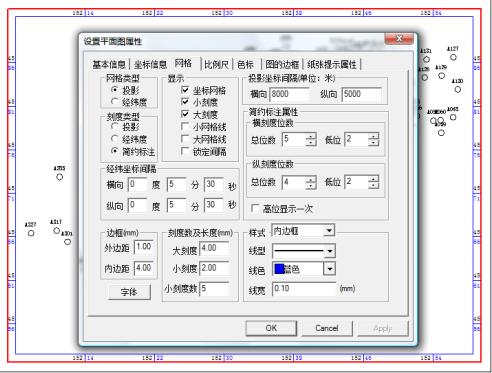This screenshot has width=492, height=373.
Task: Click the 内边距 input field
Action: tap(144, 268)
